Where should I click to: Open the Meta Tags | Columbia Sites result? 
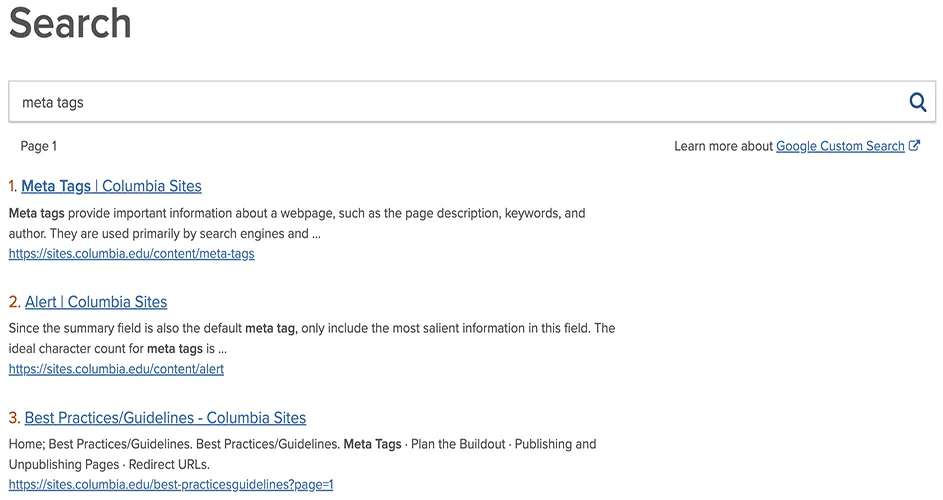[x=111, y=186]
